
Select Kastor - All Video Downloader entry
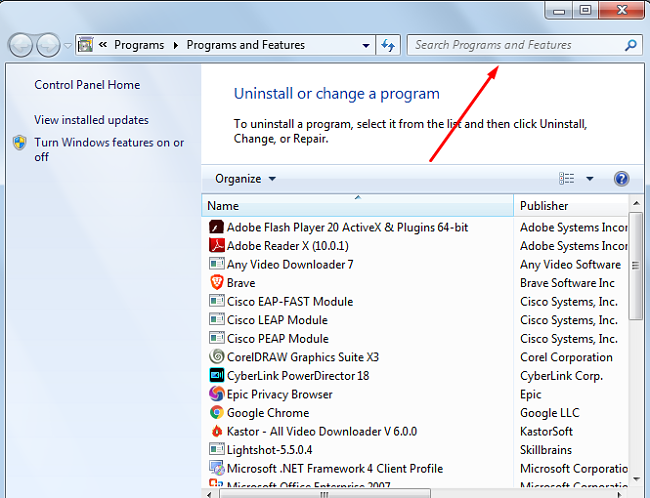point(322,432)
